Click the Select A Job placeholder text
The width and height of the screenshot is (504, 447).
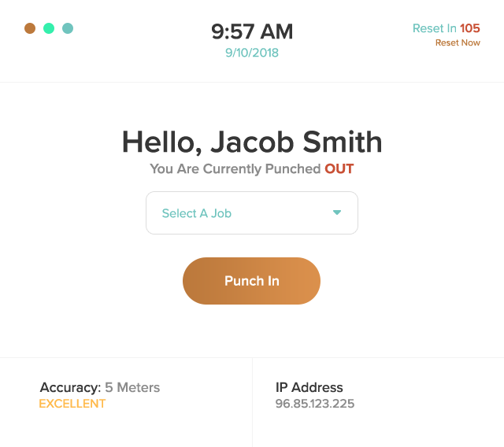coord(196,213)
